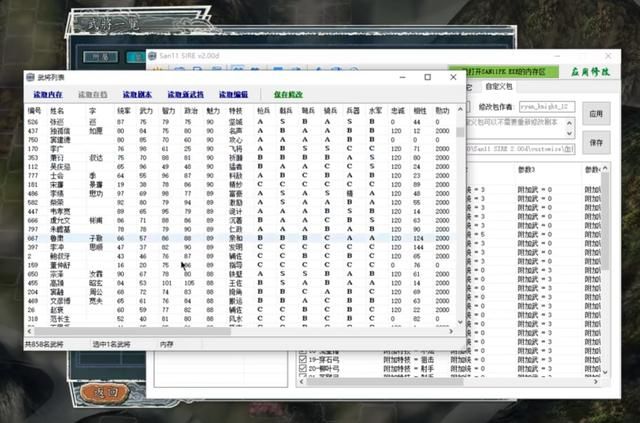Click the San11 SIRE window title icon
This screenshot has width=640, height=423.
click(152, 56)
